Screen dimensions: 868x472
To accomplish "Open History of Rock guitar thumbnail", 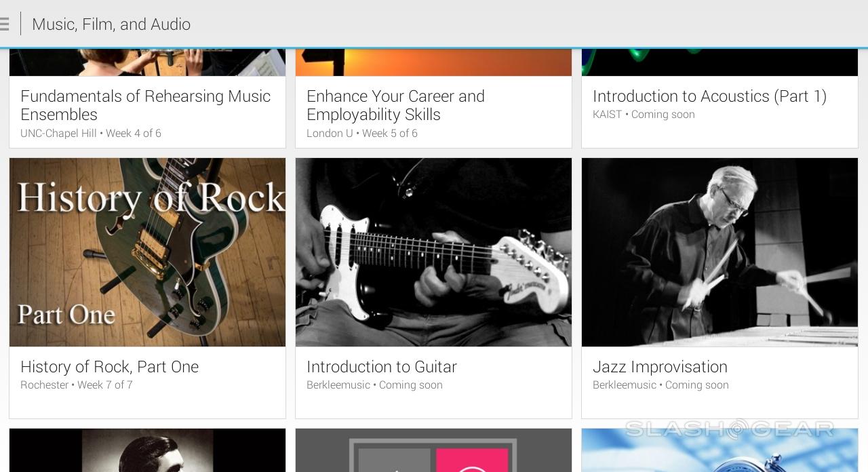I will (x=147, y=252).
